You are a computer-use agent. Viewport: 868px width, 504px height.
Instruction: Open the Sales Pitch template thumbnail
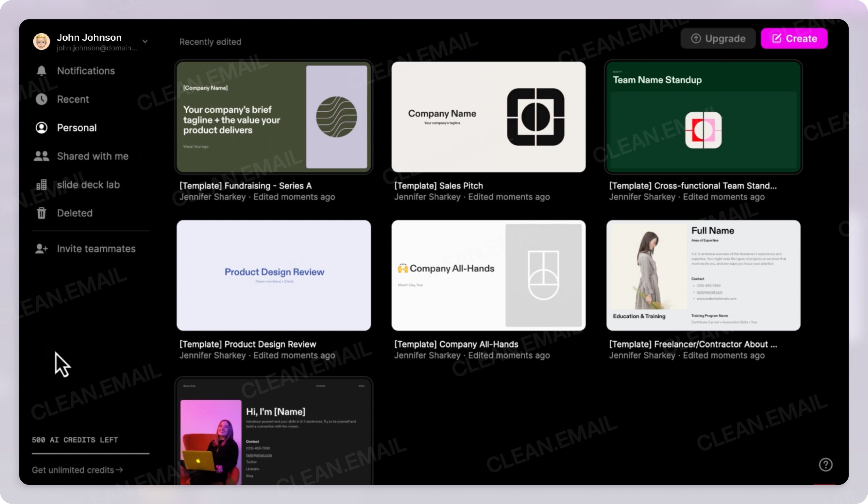488,117
